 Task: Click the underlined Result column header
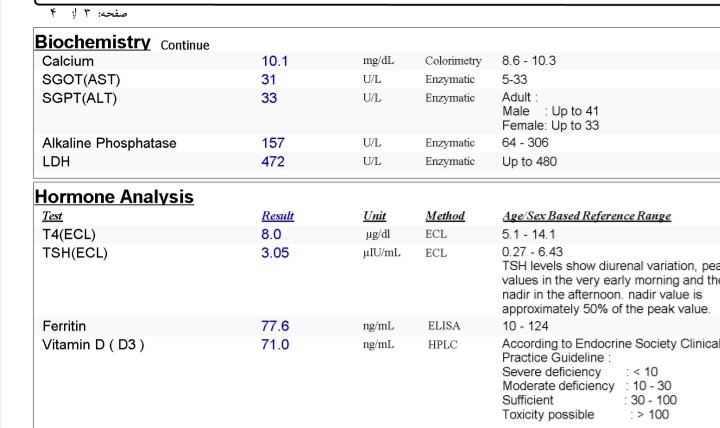[x=277, y=216]
